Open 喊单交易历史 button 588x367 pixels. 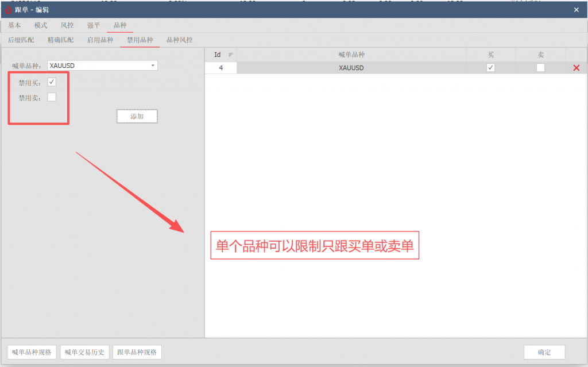[84, 352]
